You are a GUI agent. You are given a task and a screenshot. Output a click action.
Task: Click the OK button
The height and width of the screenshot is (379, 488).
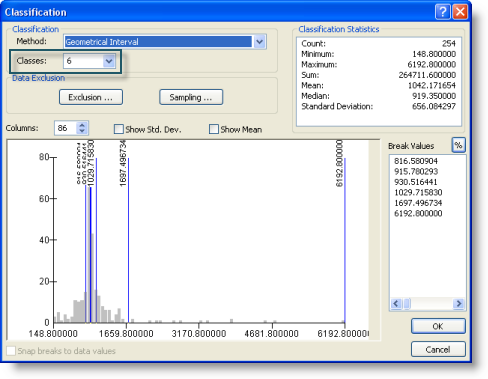click(438, 326)
